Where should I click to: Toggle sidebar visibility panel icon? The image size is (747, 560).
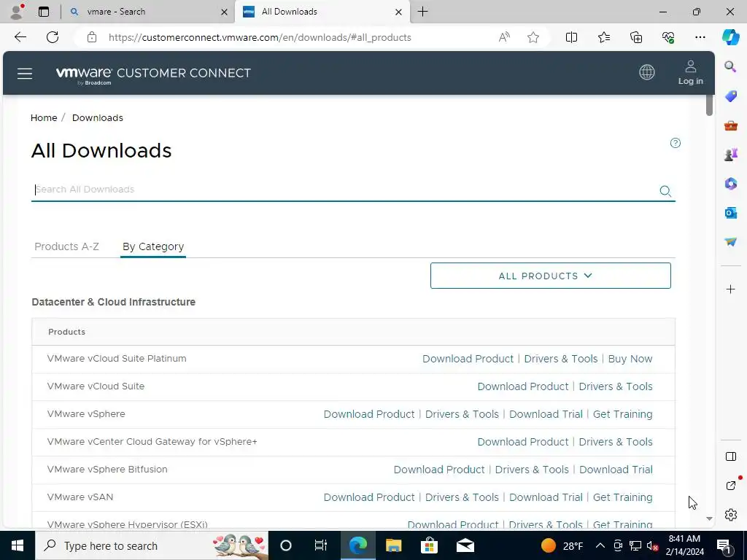pos(730,456)
